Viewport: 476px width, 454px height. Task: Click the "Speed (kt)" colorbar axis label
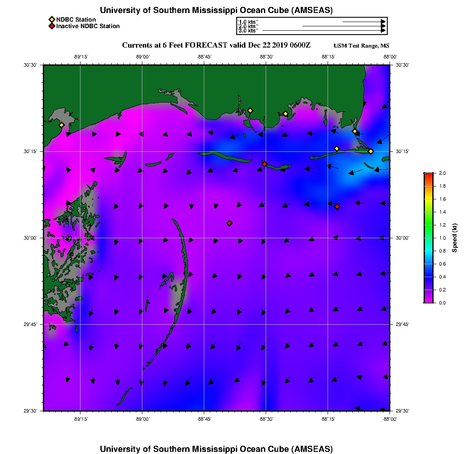[x=455, y=238]
